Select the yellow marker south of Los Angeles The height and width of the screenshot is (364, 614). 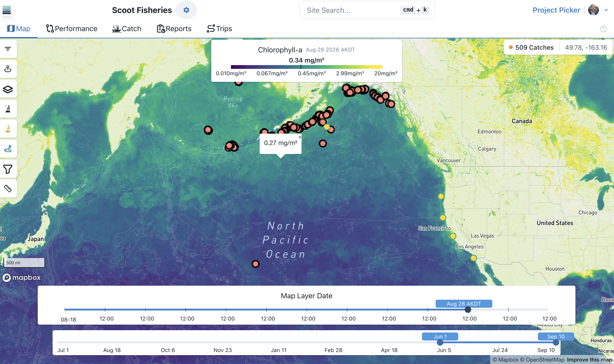pyautogui.click(x=473, y=258)
